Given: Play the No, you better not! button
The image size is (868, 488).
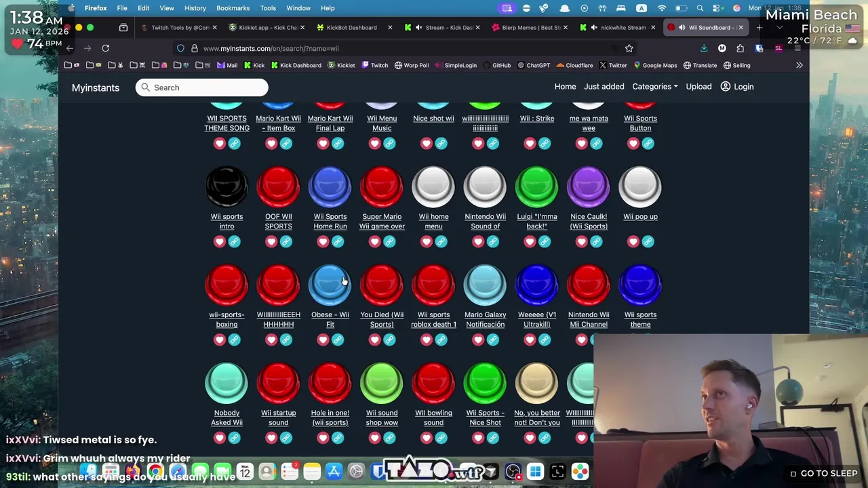Looking at the screenshot, I should click(536, 383).
